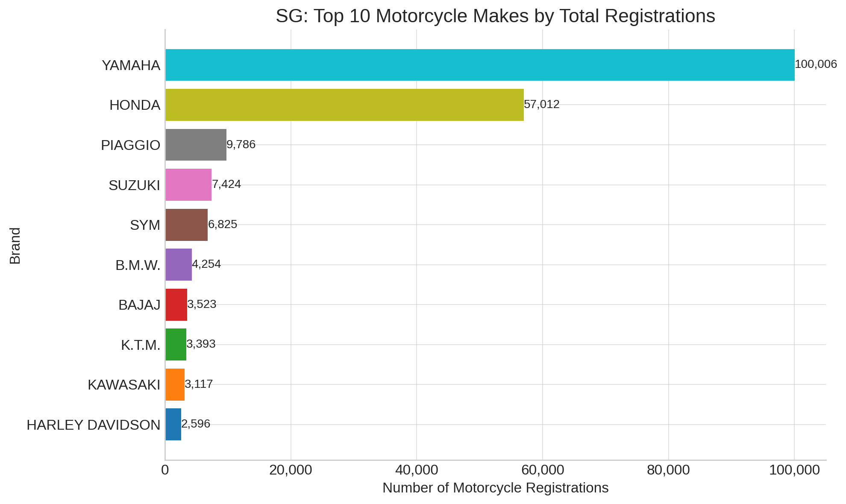Click the x-axis tick label 40,000
The image size is (846, 504).
pos(417,470)
